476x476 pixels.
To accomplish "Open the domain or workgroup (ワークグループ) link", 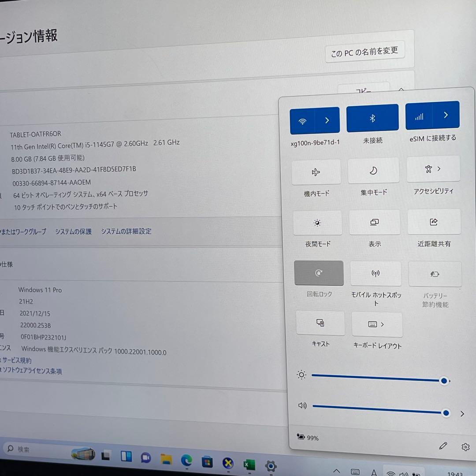I will pyautogui.click(x=23, y=232).
